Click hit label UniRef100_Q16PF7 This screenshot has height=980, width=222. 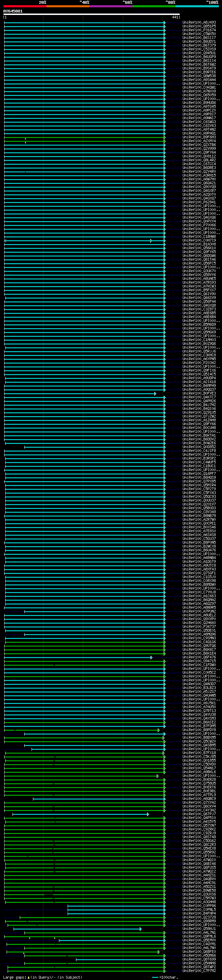coord(199,473)
